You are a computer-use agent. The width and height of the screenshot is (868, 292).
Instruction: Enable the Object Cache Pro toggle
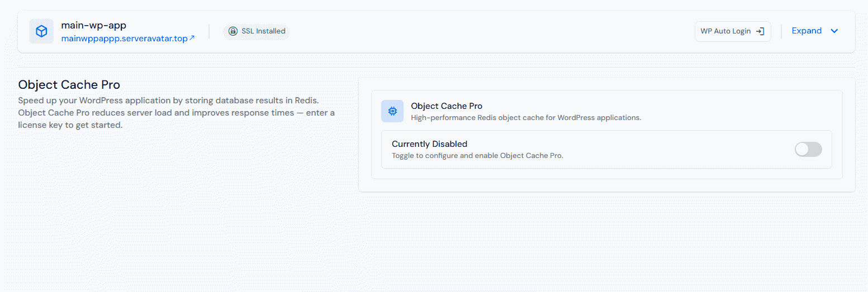(808, 149)
